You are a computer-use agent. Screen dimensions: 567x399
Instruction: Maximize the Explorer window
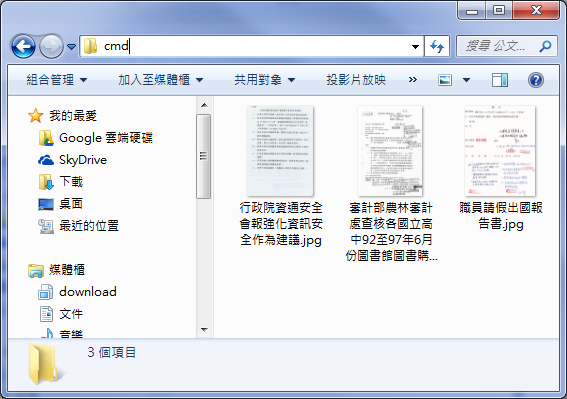(499, 11)
